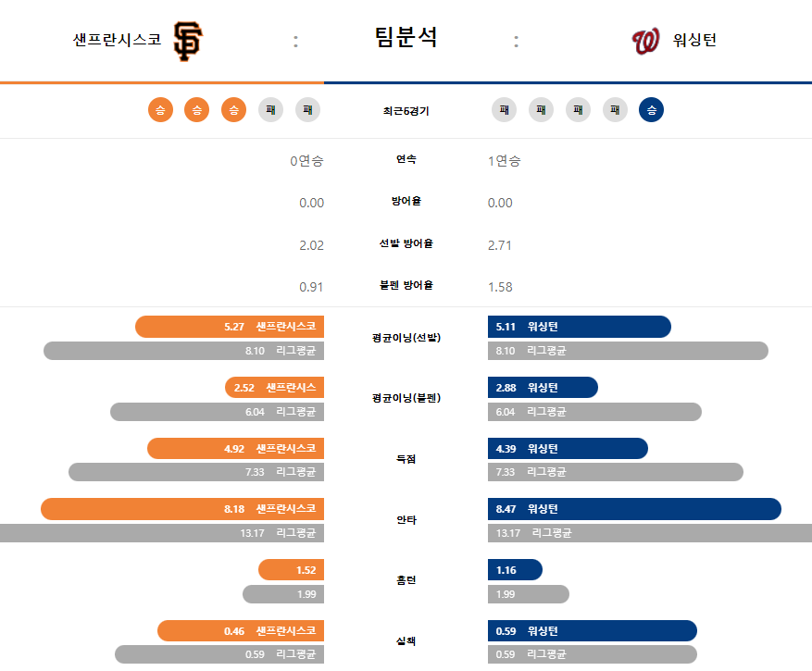This screenshot has height=671, width=812.
Task: Click the 13.17 league average hits bar on right
Action: [650, 533]
